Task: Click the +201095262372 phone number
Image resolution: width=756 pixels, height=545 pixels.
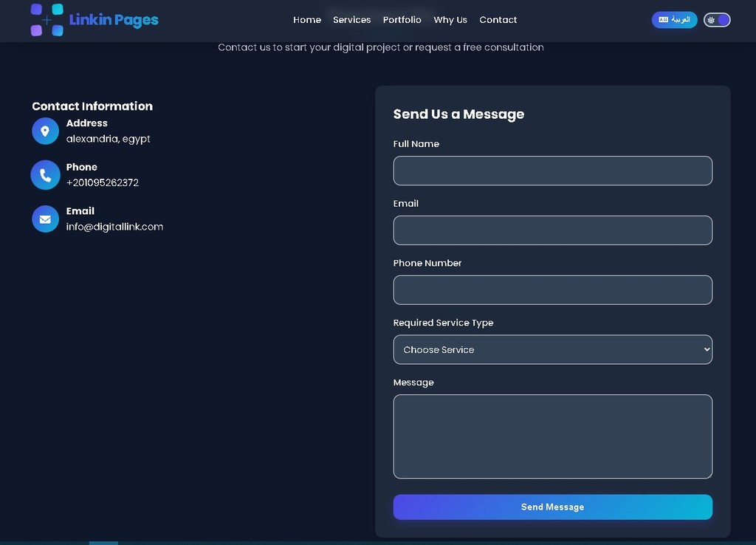Action: click(103, 182)
